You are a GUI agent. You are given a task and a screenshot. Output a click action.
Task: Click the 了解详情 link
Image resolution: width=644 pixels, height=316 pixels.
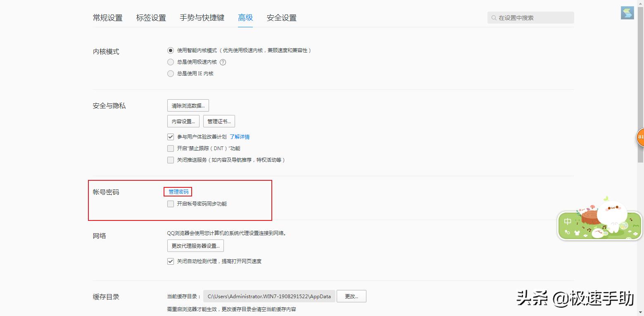point(240,136)
